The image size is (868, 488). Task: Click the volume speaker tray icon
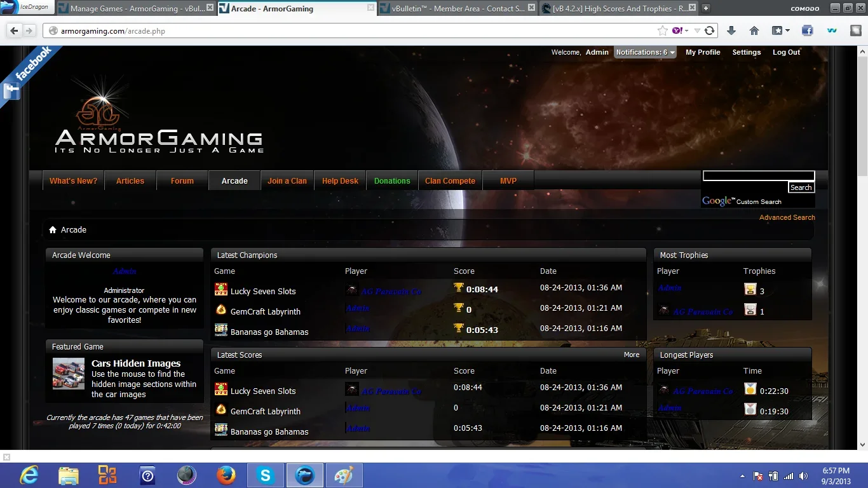pos(803,476)
